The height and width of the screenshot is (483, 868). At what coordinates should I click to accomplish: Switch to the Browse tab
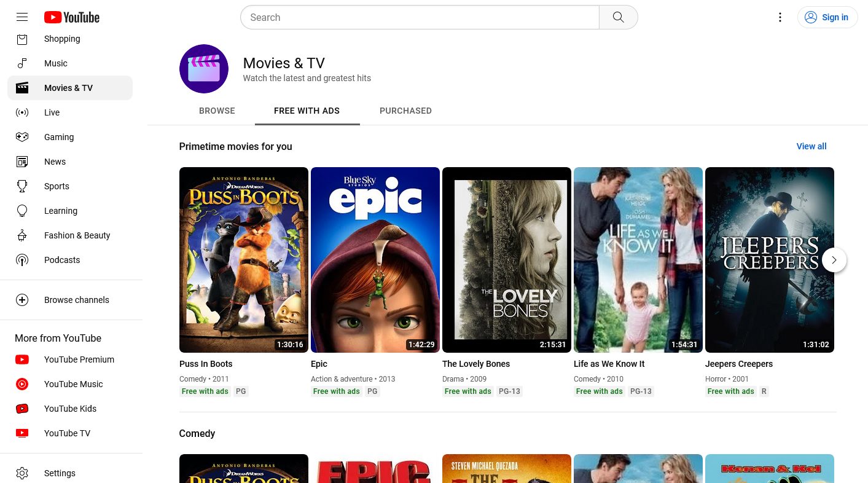coord(217,111)
